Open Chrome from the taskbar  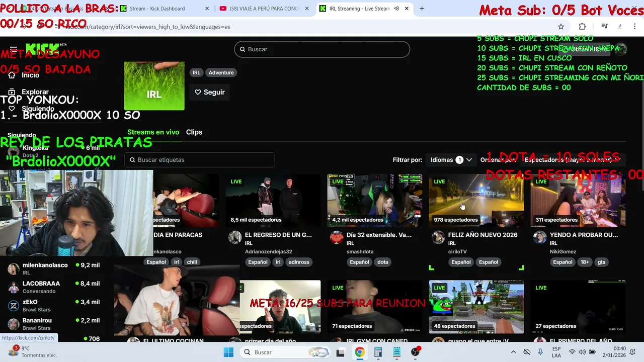point(359,352)
